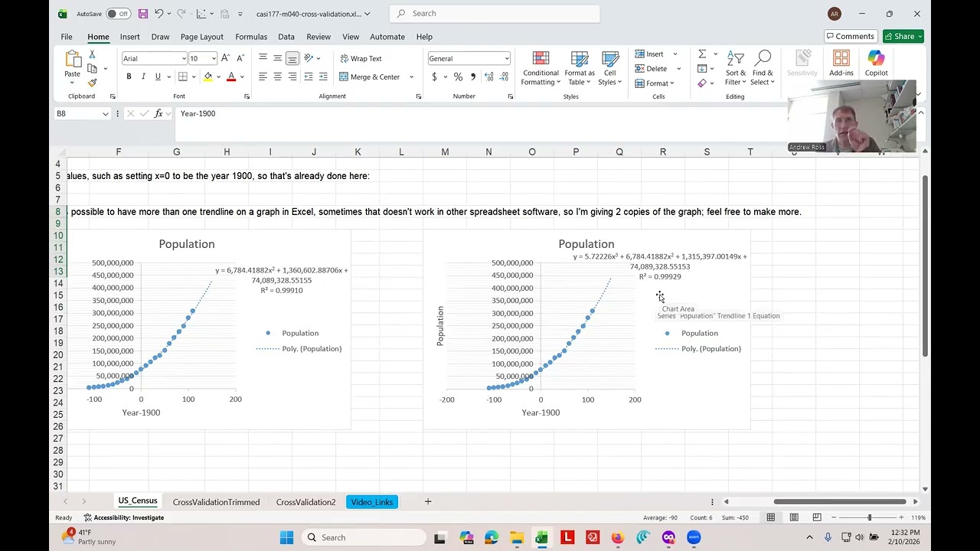This screenshot has height=551, width=980.
Task: Open font color dropdown arrow
Action: [x=242, y=77]
